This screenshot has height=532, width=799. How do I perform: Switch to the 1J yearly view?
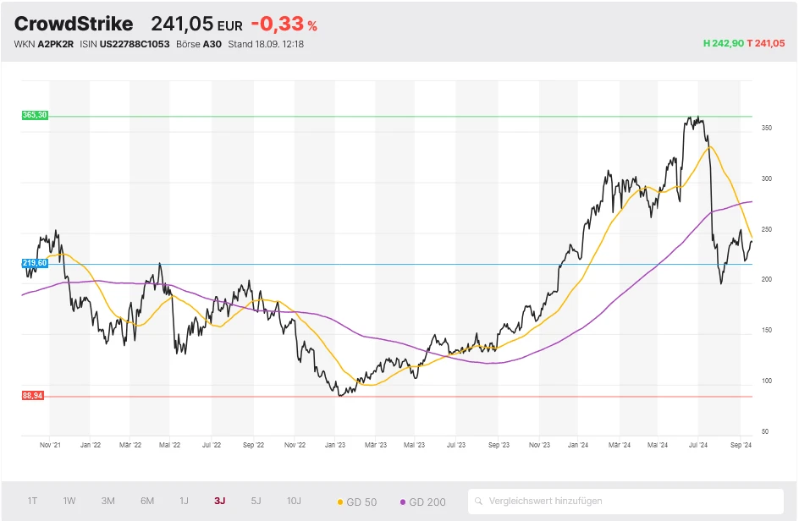[x=184, y=501]
